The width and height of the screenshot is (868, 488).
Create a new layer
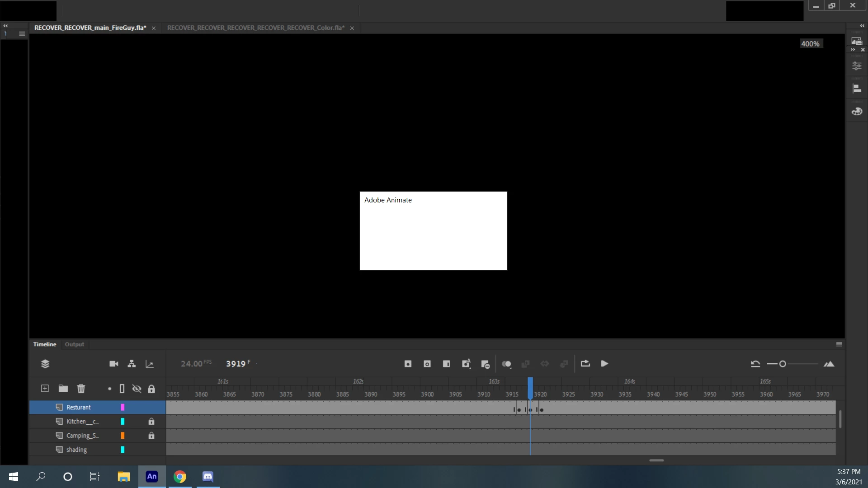tap(45, 389)
